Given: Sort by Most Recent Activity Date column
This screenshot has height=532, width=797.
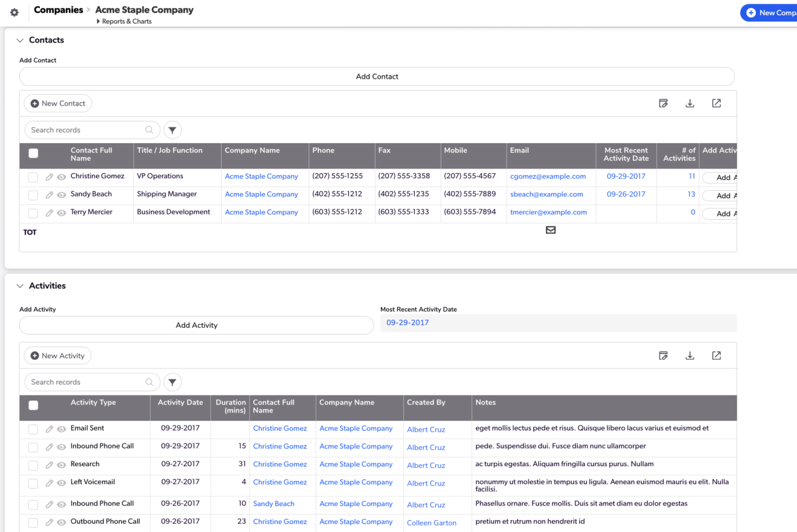Looking at the screenshot, I should click(x=626, y=155).
